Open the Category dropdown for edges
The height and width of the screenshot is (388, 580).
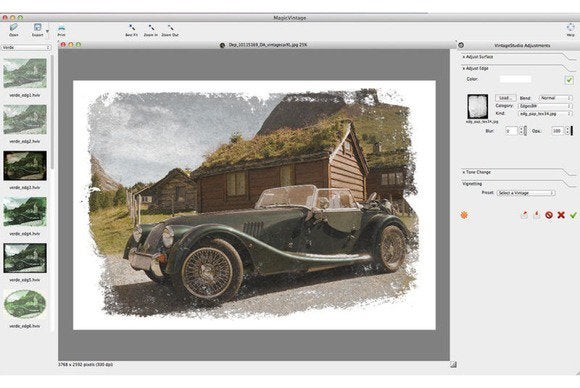tap(545, 106)
